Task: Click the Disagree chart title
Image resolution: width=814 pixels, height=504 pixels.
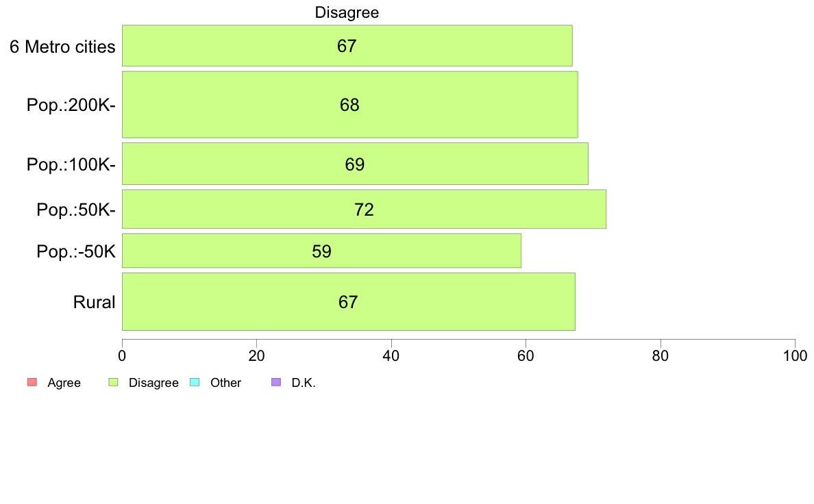Action: point(347,12)
